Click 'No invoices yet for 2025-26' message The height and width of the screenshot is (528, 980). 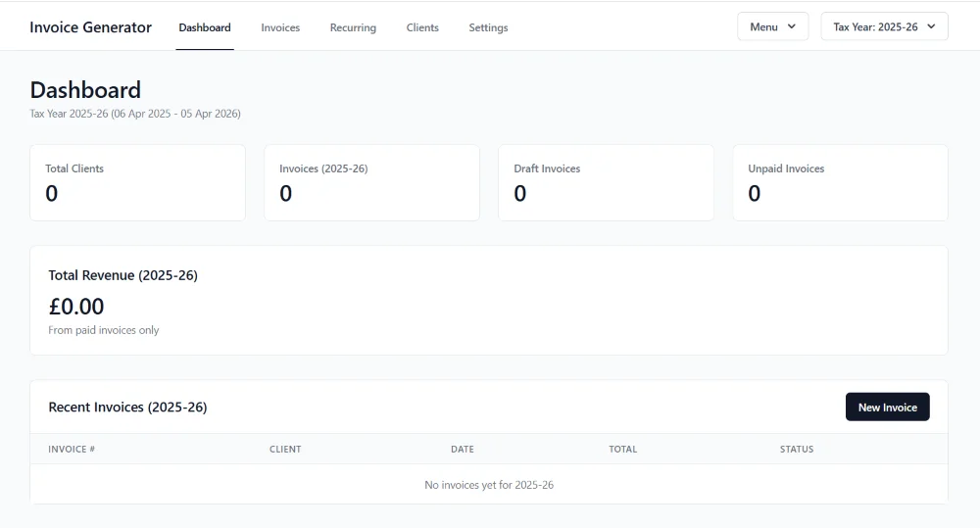pyautogui.click(x=489, y=485)
